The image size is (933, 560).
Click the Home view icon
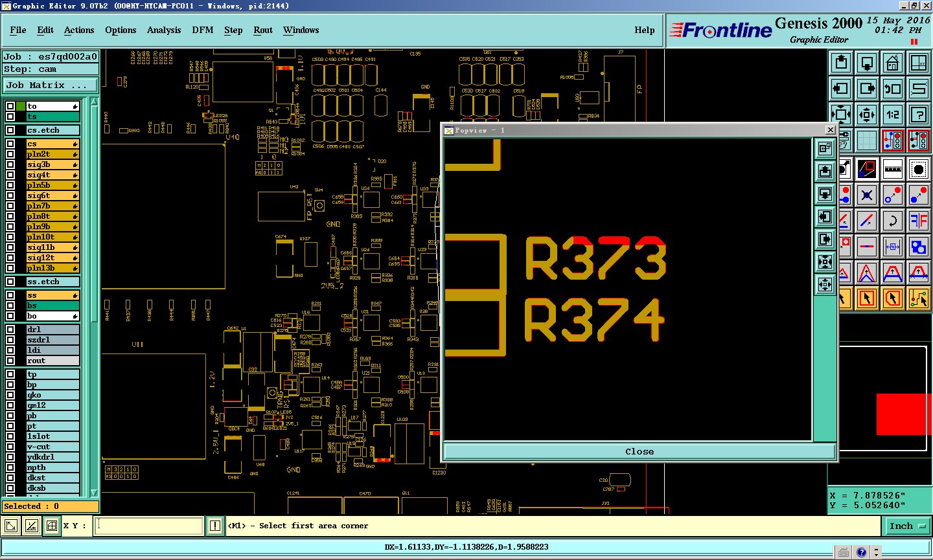pos(892,63)
